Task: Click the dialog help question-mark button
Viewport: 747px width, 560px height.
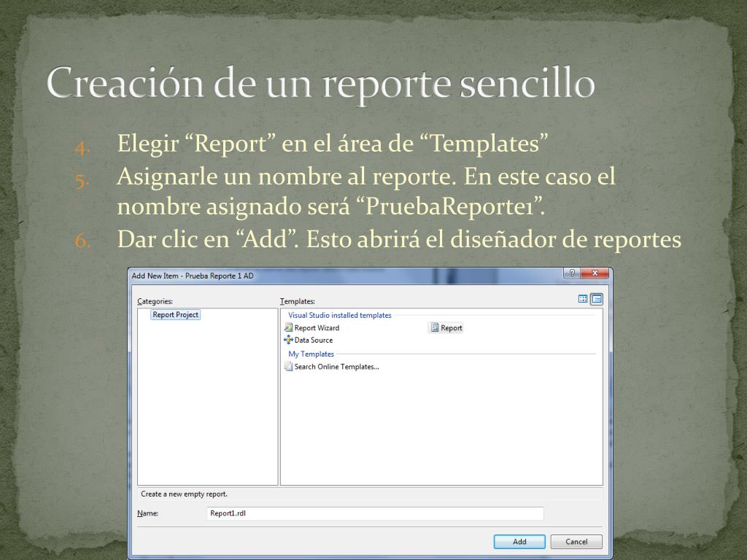Action: [x=572, y=273]
